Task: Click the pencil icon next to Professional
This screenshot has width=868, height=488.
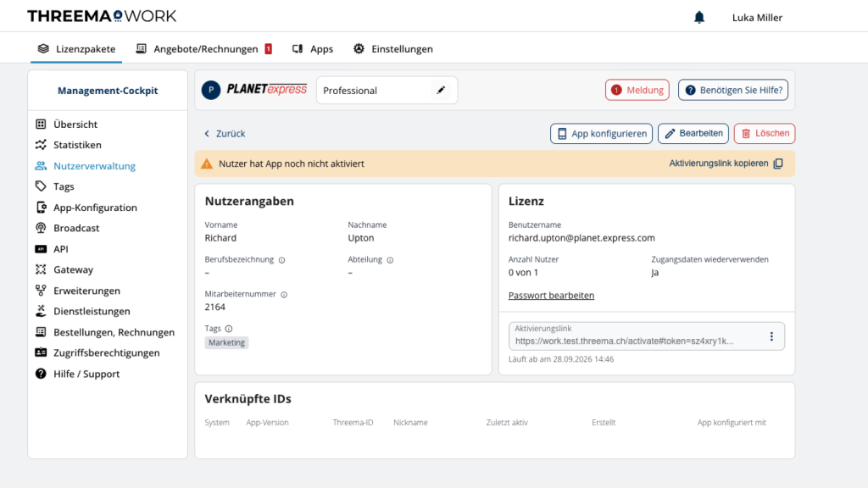Action: (x=441, y=90)
